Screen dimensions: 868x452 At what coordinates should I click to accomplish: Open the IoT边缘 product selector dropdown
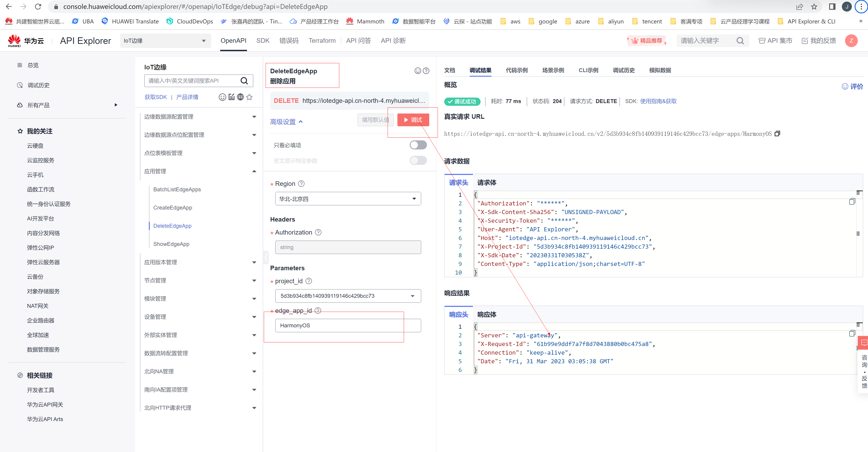pyautogui.click(x=165, y=41)
